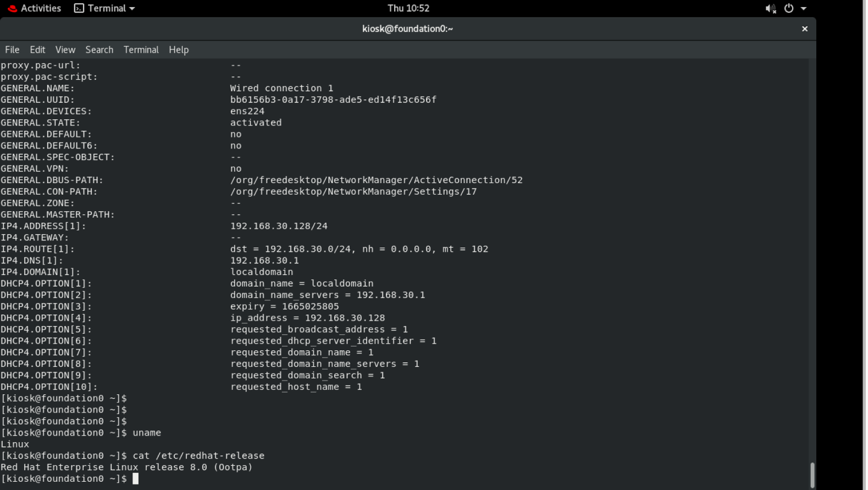Screen dimensions: 868x490
Task: Close the kiosk@foundation0 terminal window
Action: coord(805,29)
